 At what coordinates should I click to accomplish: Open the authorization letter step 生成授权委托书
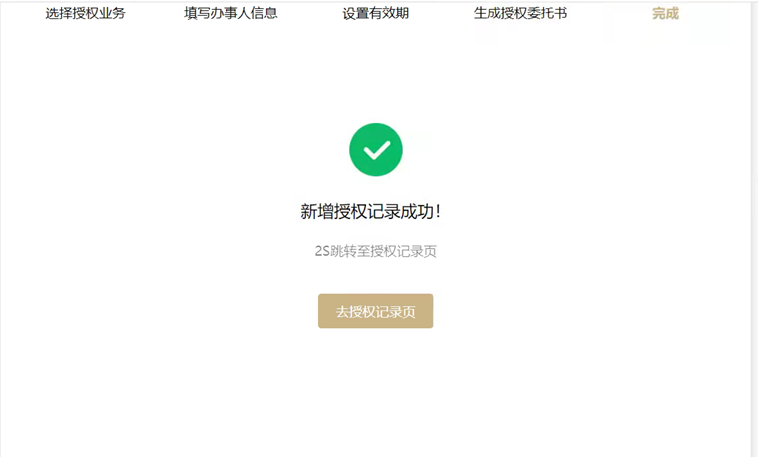tap(520, 13)
